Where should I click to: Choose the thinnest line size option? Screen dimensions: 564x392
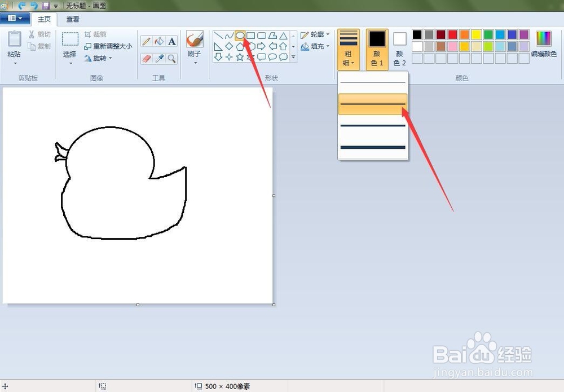[x=373, y=82]
